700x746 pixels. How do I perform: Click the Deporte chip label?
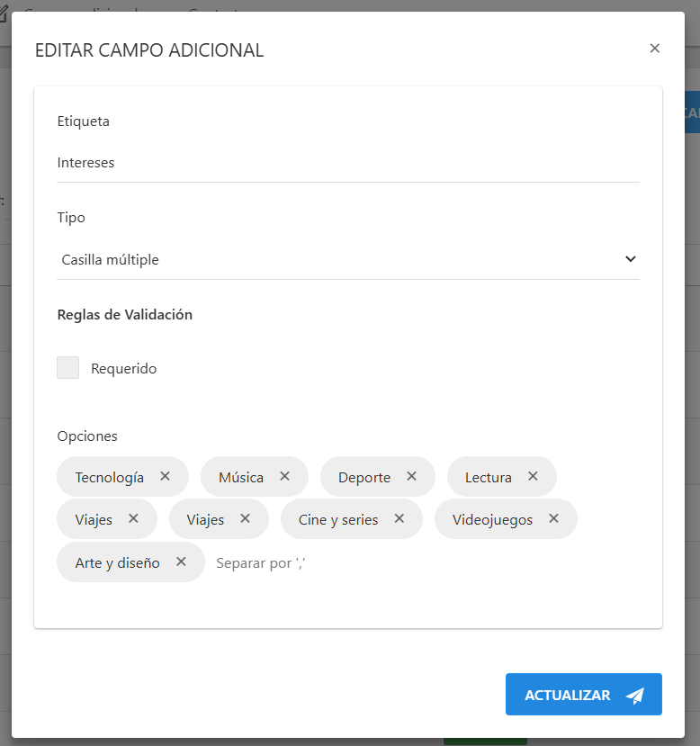[364, 477]
